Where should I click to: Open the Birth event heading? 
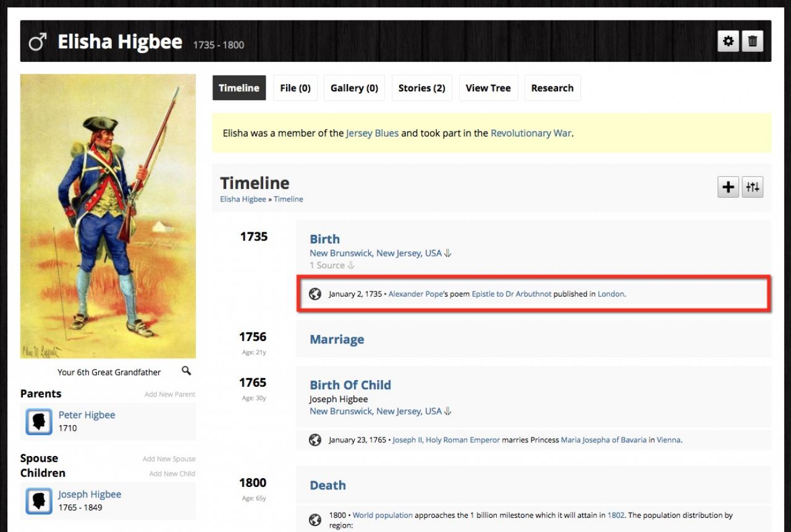[x=324, y=239]
